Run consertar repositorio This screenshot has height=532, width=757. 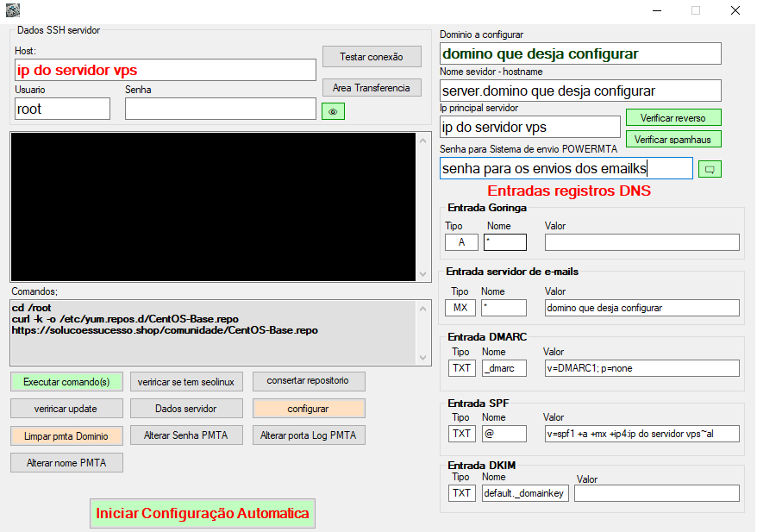(x=307, y=381)
